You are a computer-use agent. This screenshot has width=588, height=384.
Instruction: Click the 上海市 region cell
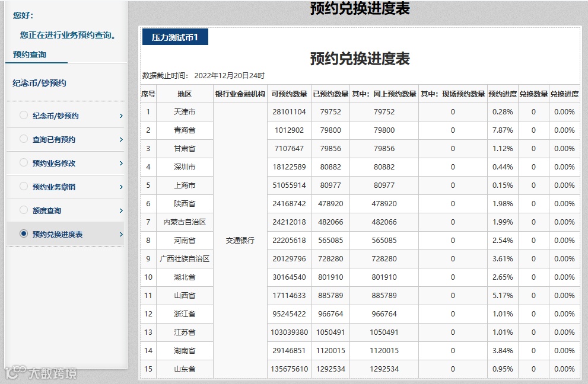(185, 185)
